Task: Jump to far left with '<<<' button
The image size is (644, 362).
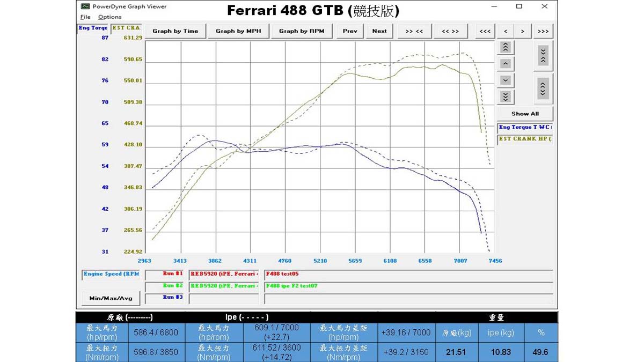Action: [485, 31]
